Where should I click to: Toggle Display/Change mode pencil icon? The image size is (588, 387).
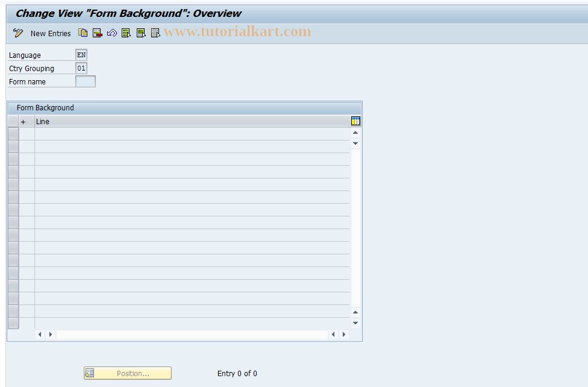pos(17,33)
